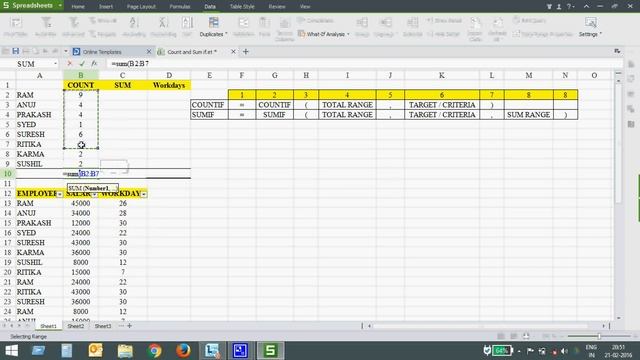Select row 10 header
This screenshot has height=360, width=640.
point(7,173)
